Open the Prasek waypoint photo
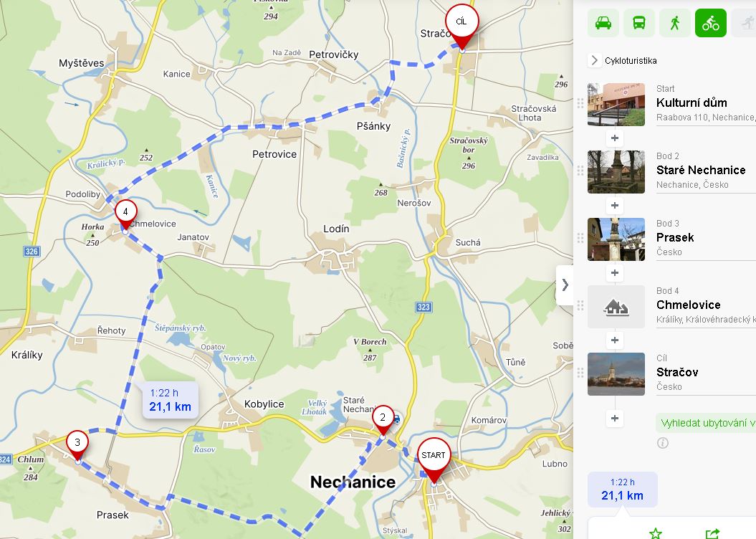This screenshot has height=539, width=756. click(x=616, y=239)
